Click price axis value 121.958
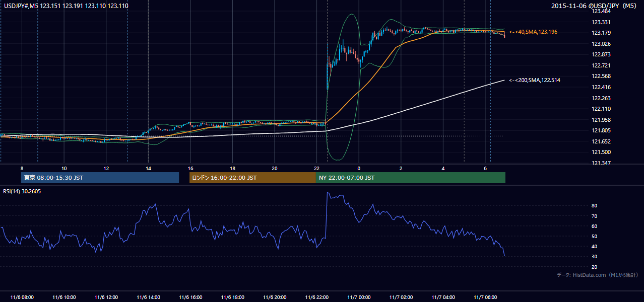 coord(601,120)
